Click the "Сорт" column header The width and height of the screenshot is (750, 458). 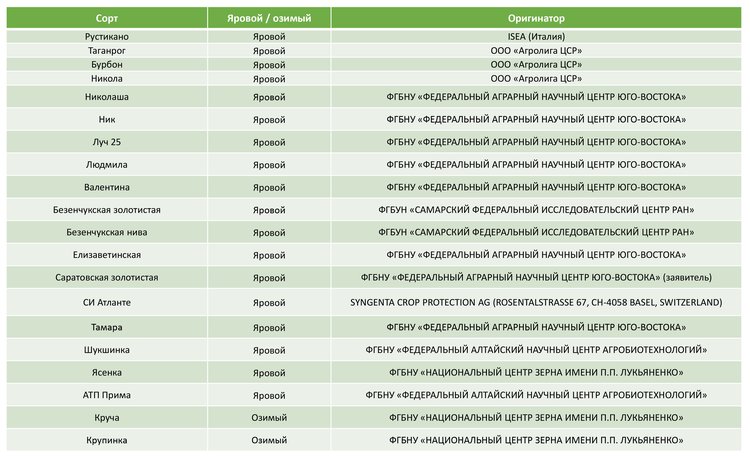[106, 19]
